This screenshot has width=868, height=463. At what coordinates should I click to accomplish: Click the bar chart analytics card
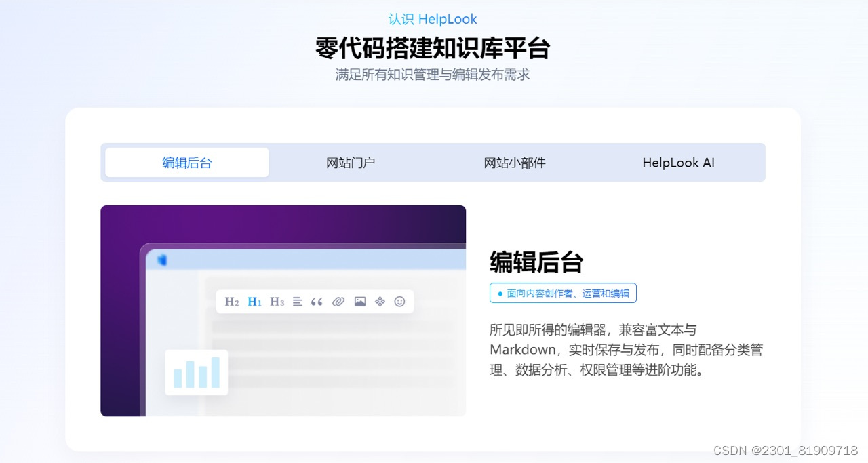click(x=197, y=372)
